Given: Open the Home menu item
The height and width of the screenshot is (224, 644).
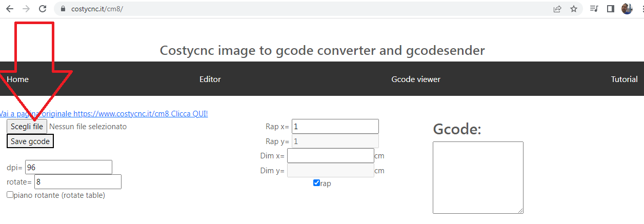Looking at the screenshot, I should click(18, 79).
